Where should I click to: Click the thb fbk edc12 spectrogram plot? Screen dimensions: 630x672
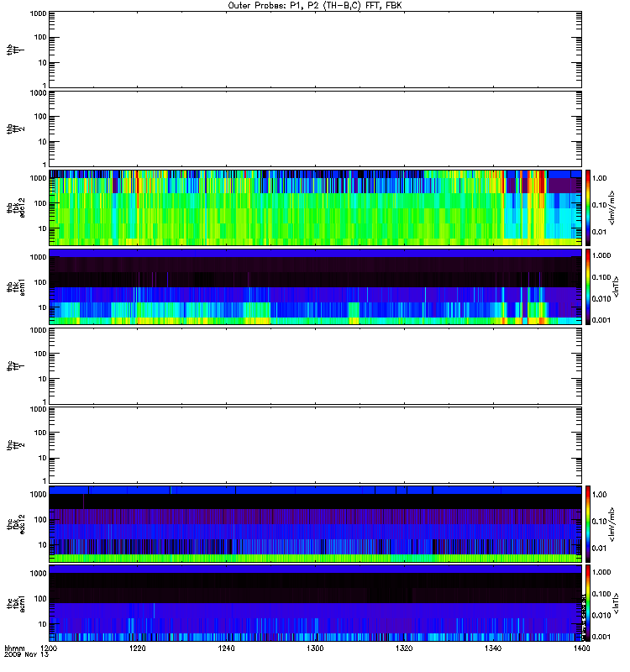(315, 207)
